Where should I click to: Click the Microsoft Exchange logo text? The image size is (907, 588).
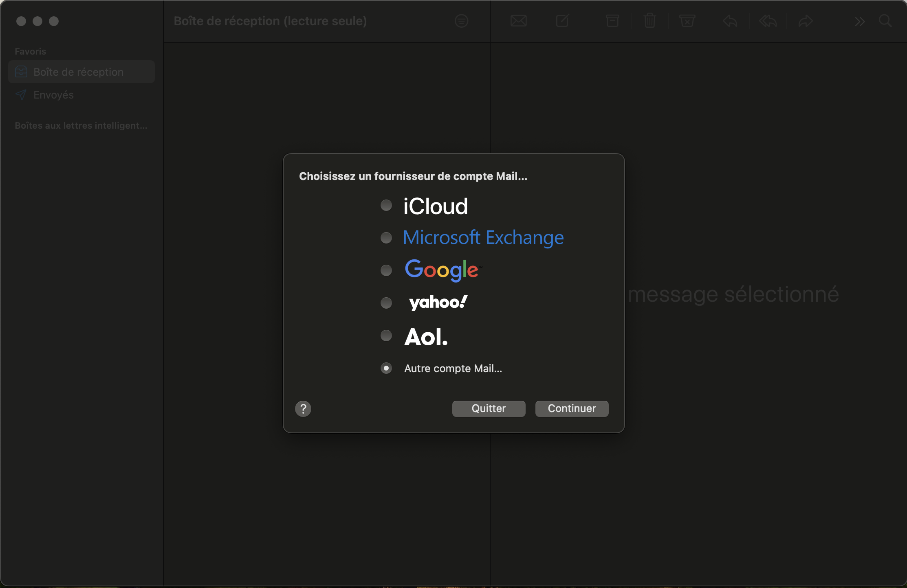click(483, 238)
